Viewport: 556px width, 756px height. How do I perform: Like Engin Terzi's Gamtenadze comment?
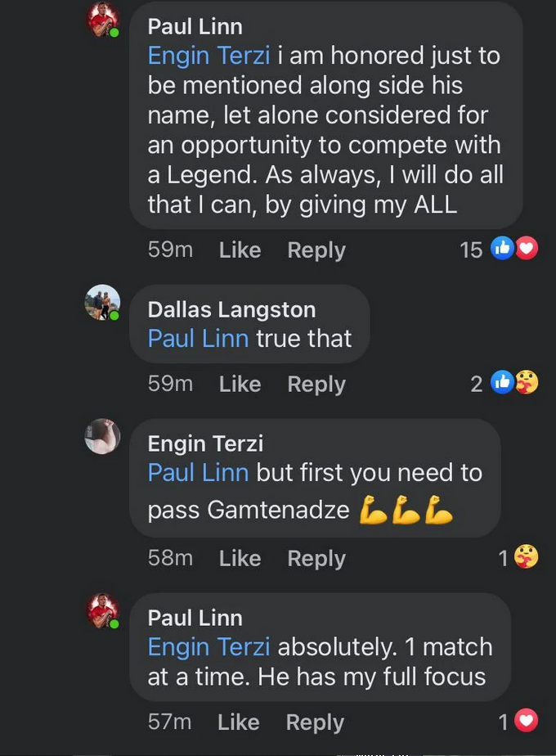point(240,558)
